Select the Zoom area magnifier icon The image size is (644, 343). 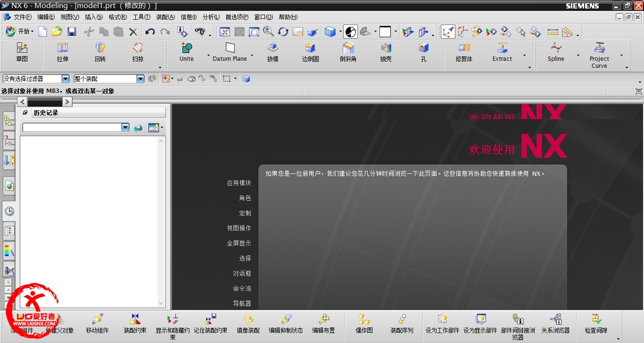254,32
